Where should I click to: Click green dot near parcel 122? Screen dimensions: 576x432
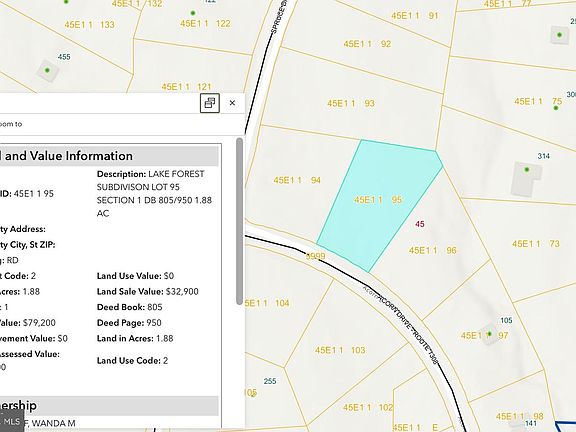click(x=193, y=13)
